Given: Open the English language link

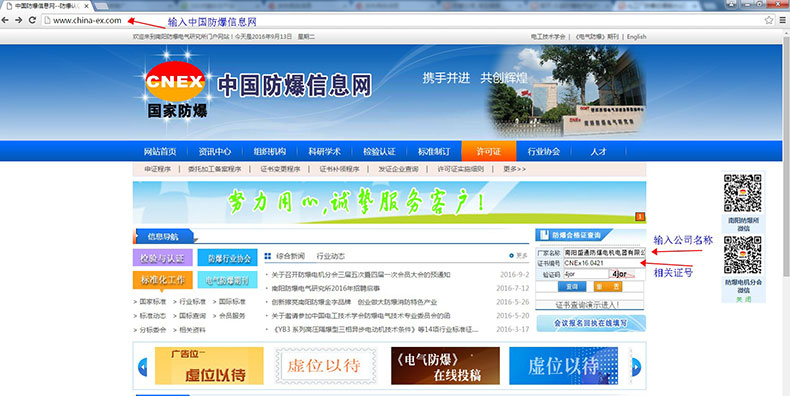Looking at the screenshot, I should [636, 37].
